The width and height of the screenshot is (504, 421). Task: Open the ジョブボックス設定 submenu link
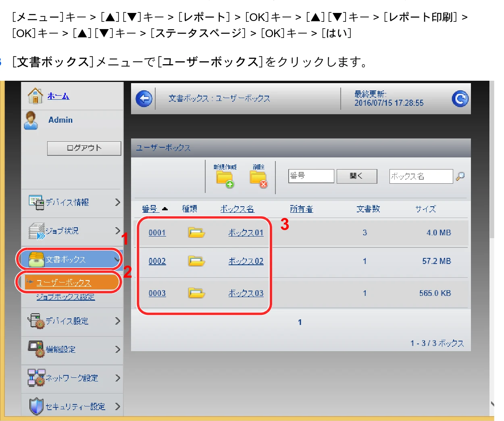pos(66,297)
